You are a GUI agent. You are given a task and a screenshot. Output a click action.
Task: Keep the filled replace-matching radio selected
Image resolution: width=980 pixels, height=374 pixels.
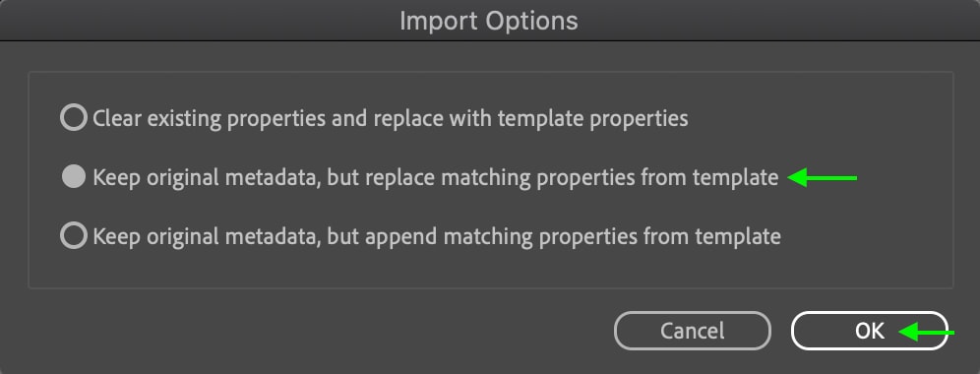tap(74, 177)
